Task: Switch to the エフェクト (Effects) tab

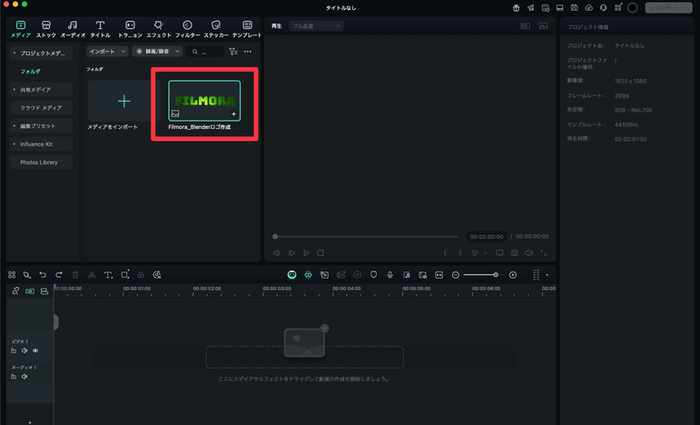Action: (x=158, y=27)
